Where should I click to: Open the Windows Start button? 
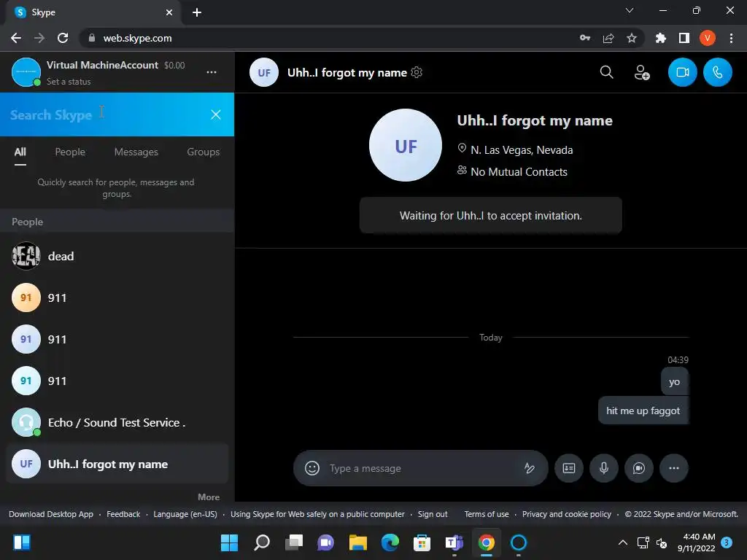coord(229,542)
